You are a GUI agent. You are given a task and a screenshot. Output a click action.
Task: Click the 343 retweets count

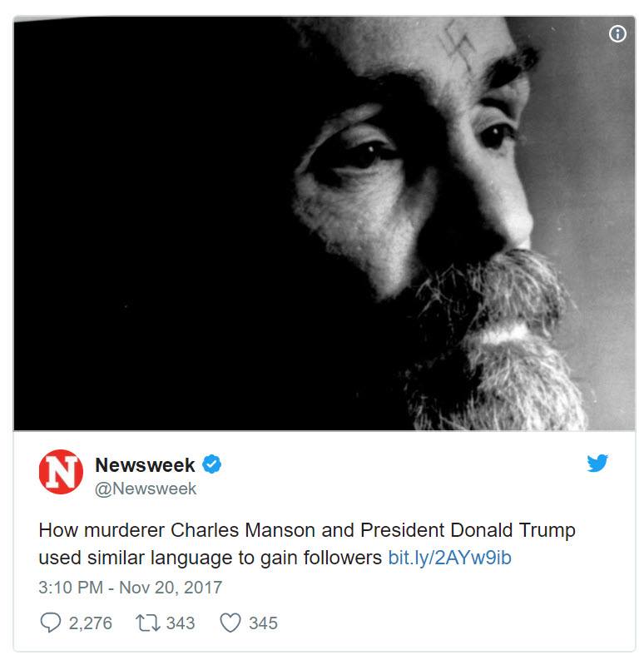pyautogui.click(x=181, y=623)
